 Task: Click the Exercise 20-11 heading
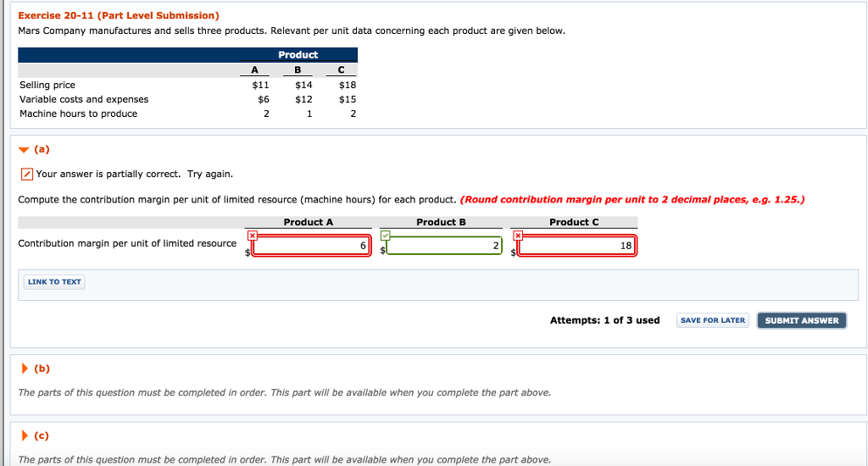pyautogui.click(x=119, y=15)
